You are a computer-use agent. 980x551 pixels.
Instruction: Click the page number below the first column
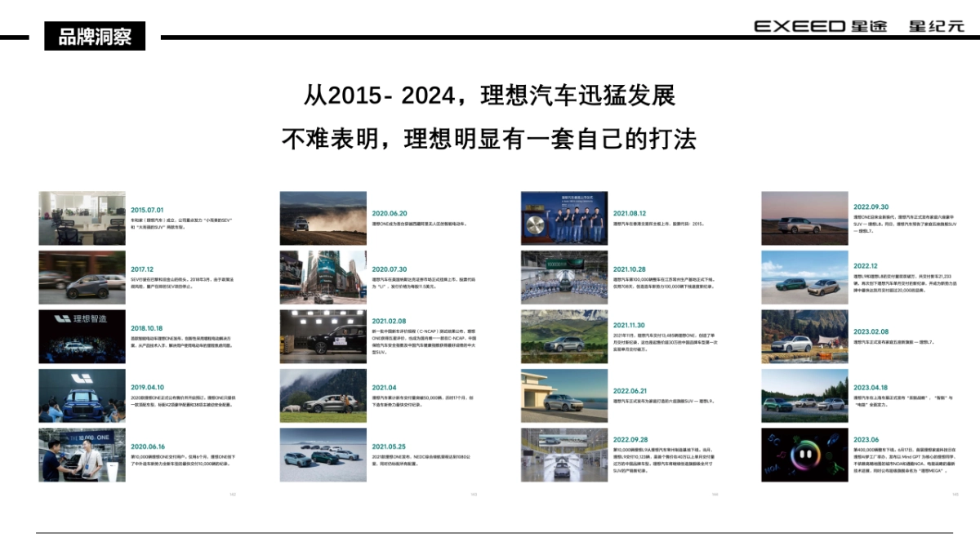click(234, 494)
